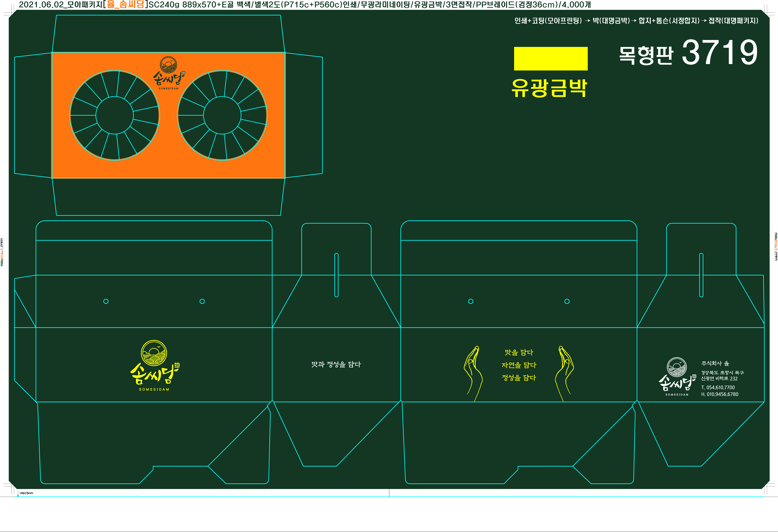Select the yellow 유광금박 label text
The height and width of the screenshot is (532, 778).
pyautogui.click(x=549, y=88)
